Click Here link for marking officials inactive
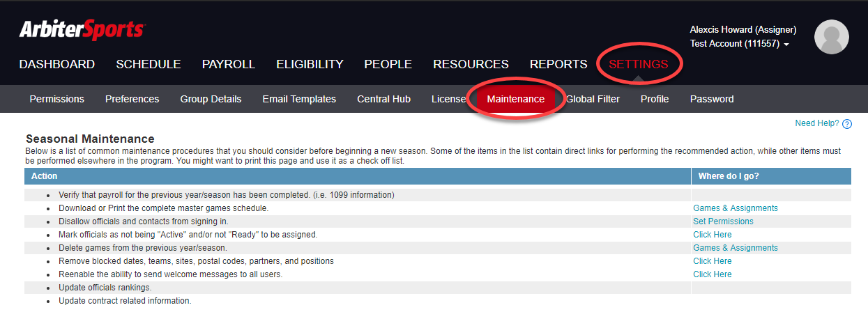Image resolution: width=868 pixels, height=335 pixels. click(x=713, y=235)
